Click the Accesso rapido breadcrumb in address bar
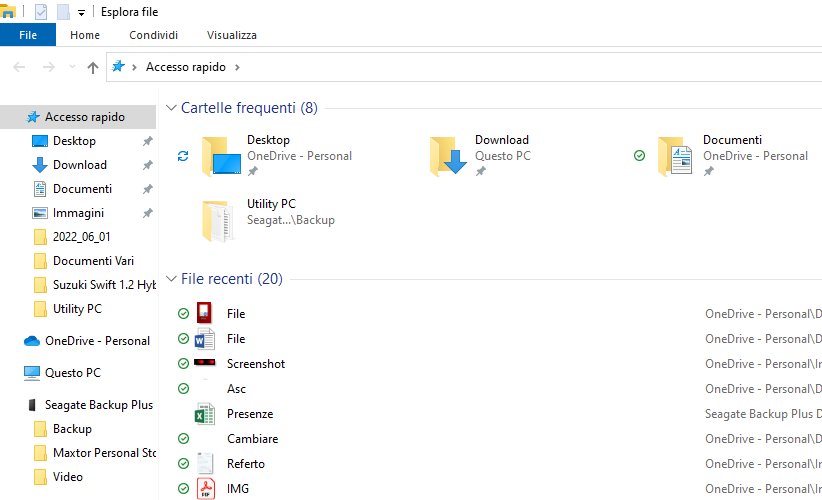The width and height of the screenshot is (822, 500). [192, 67]
